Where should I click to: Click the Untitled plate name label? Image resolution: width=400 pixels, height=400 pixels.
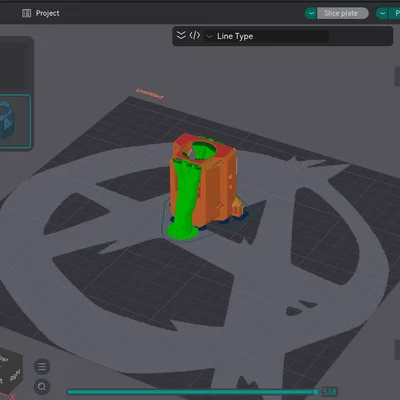(150, 94)
